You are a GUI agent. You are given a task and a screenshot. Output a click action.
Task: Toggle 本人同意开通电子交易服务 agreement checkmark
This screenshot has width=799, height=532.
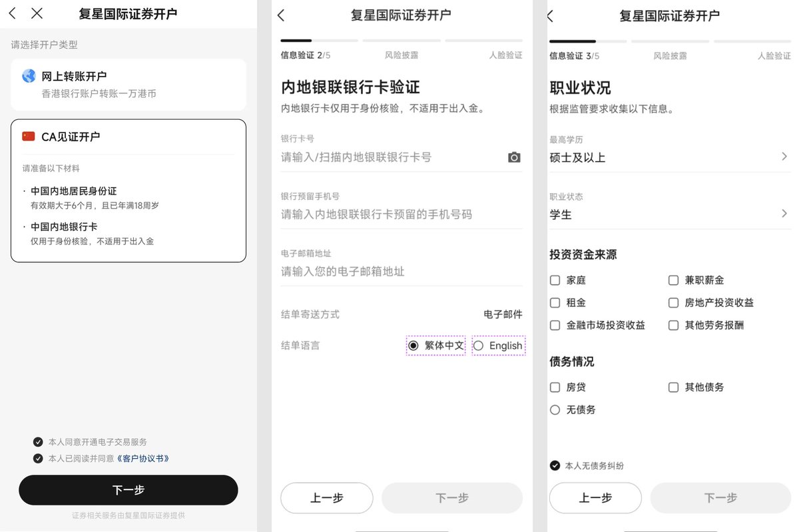tap(38, 441)
